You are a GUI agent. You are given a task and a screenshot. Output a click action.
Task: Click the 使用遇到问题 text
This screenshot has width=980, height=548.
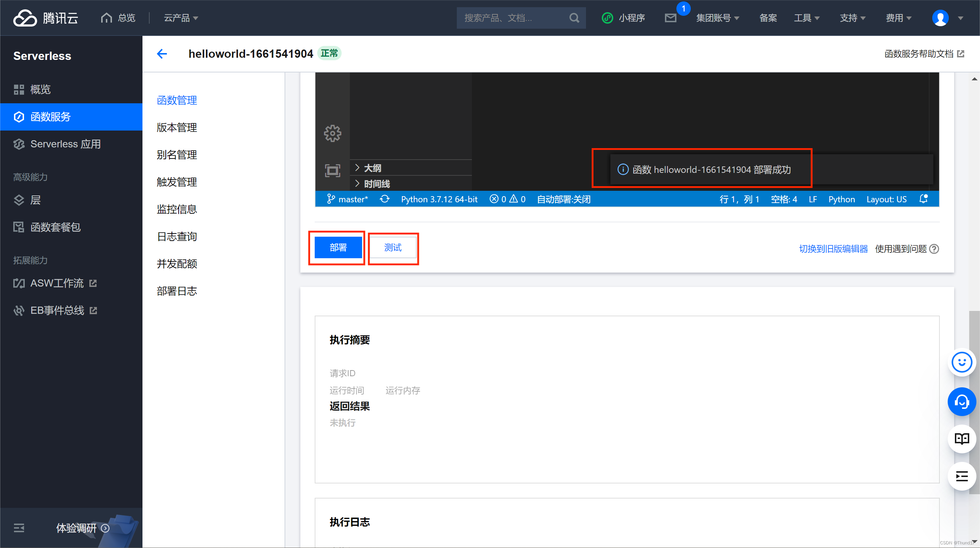click(900, 249)
